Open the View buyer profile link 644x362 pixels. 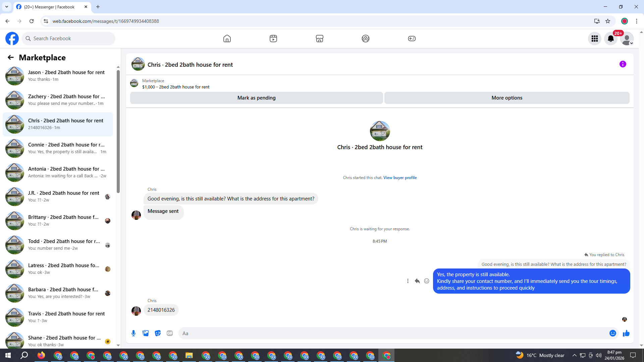coord(400,178)
